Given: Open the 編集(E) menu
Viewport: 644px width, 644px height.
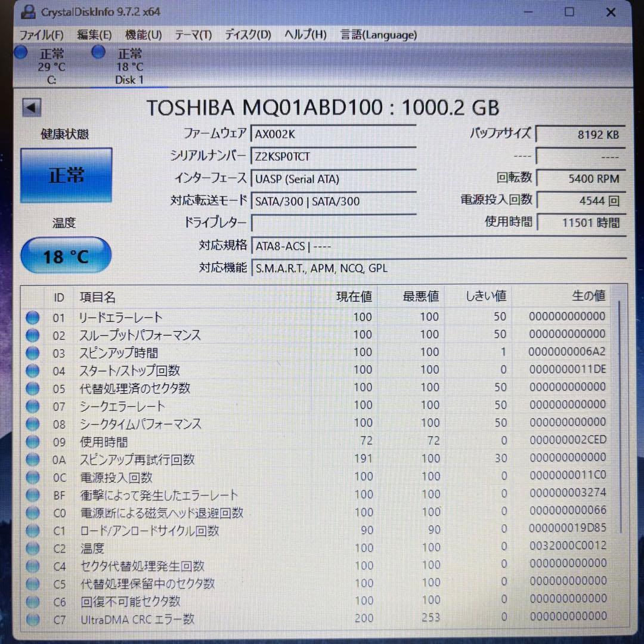Looking at the screenshot, I should [92, 35].
